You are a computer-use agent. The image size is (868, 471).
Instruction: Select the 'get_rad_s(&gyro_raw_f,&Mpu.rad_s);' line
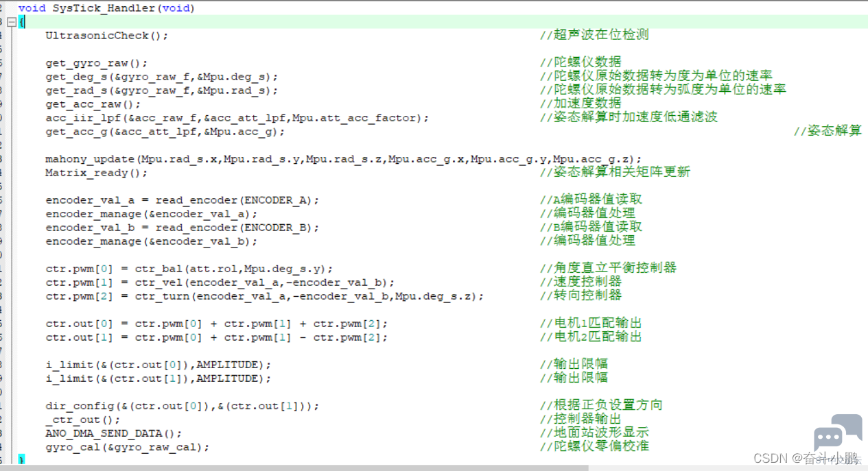click(161, 90)
